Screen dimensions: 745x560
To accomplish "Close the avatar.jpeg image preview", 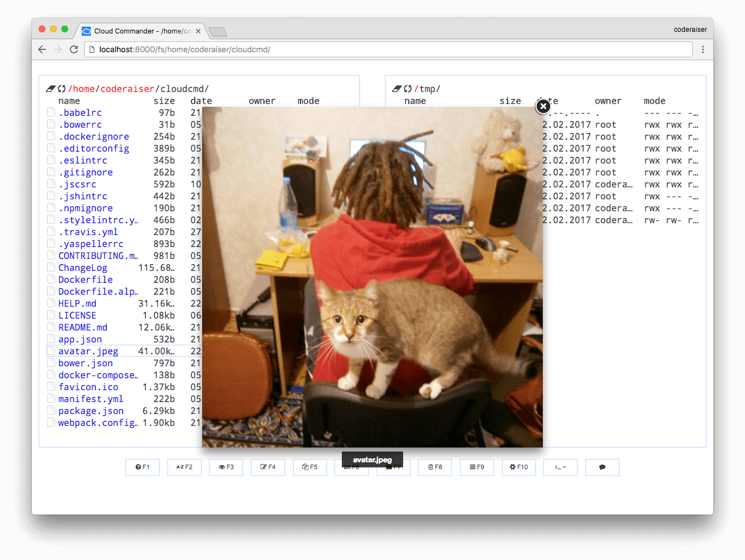I will (x=543, y=106).
